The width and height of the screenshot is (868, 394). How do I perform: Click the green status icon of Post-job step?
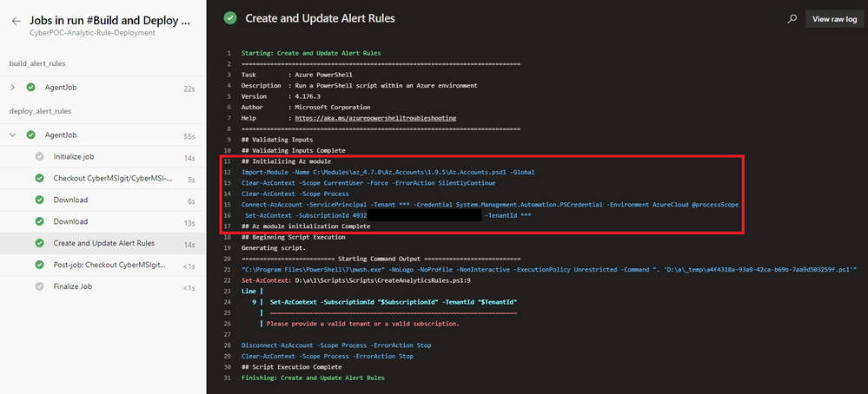(x=39, y=265)
